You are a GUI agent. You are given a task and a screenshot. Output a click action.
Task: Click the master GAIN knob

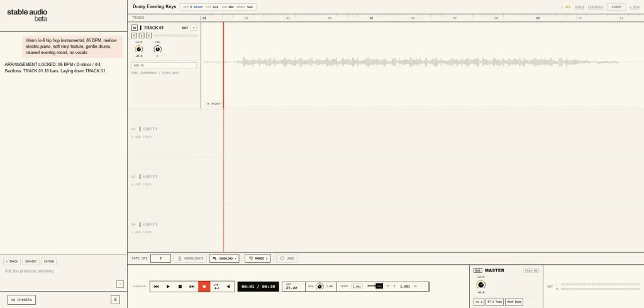[481, 285]
